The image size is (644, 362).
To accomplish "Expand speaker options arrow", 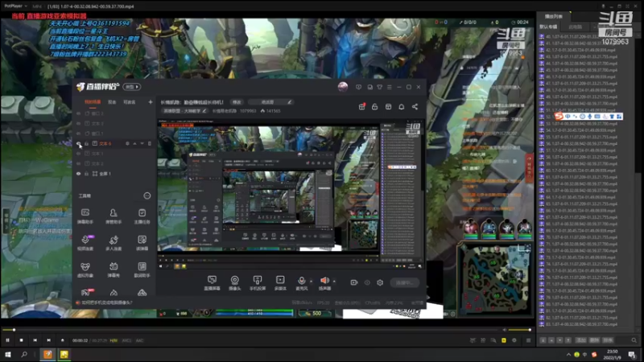I will [334, 281].
